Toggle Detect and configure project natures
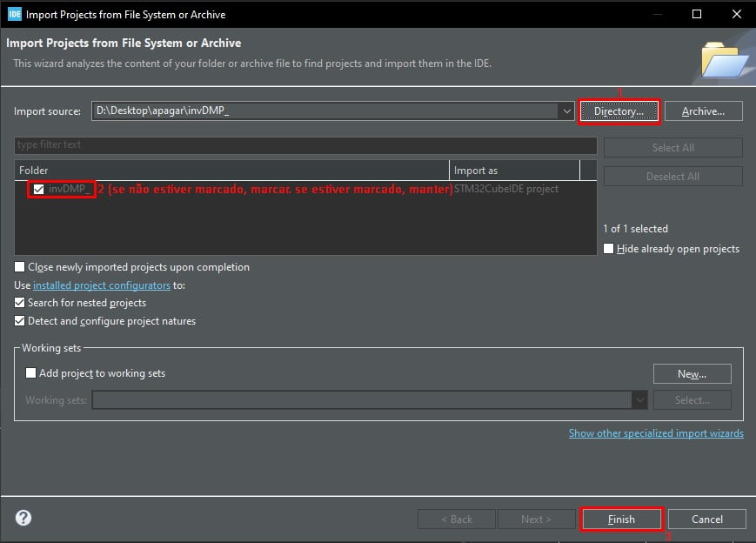This screenshot has width=756, height=543. 19,321
